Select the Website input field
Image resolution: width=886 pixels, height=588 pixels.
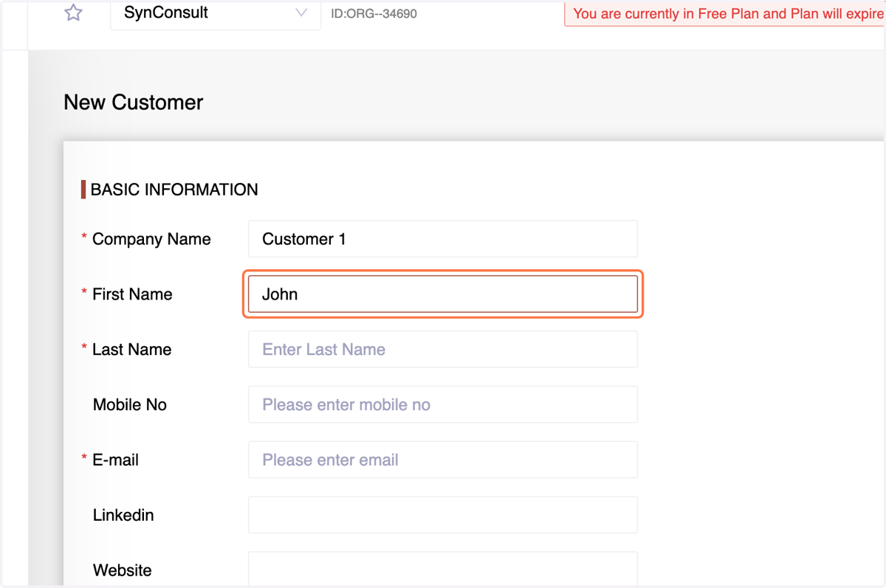click(443, 570)
